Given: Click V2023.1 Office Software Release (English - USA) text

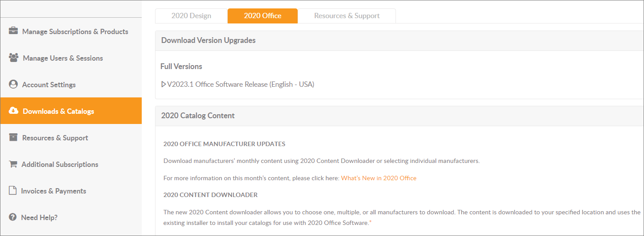Looking at the screenshot, I should pos(241,84).
